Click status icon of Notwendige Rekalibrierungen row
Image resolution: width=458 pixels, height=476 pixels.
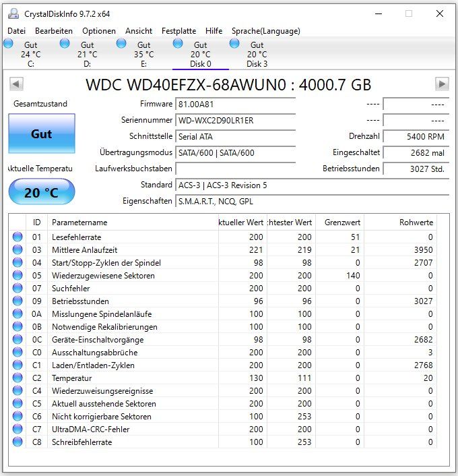[18, 326]
